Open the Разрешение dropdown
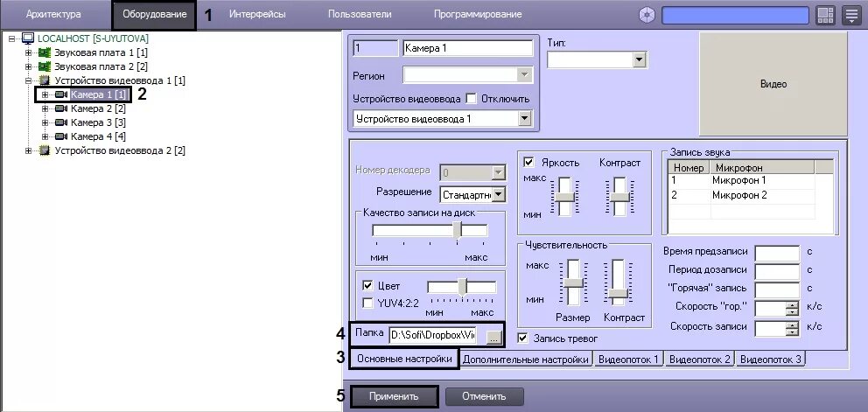 499,194
